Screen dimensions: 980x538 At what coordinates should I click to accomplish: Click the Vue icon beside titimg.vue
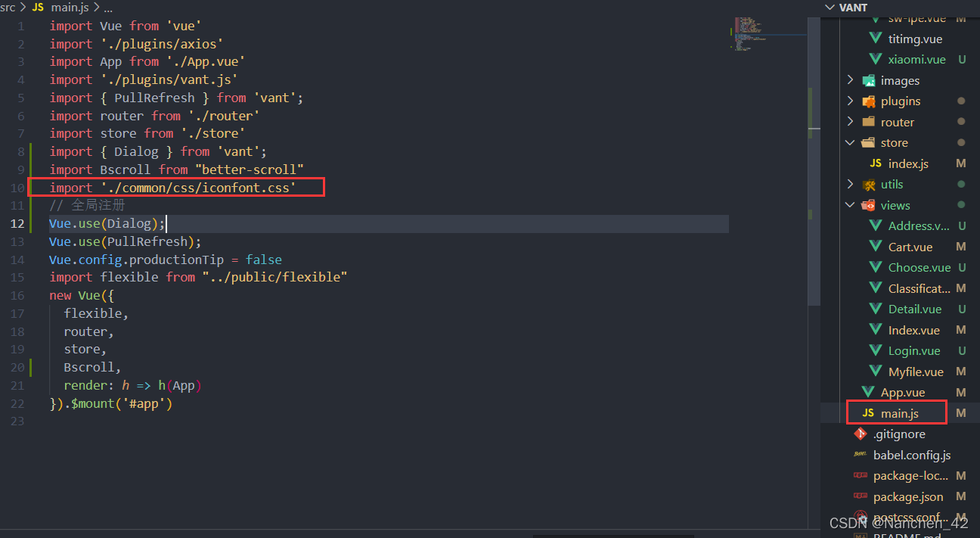coord(876,39)
